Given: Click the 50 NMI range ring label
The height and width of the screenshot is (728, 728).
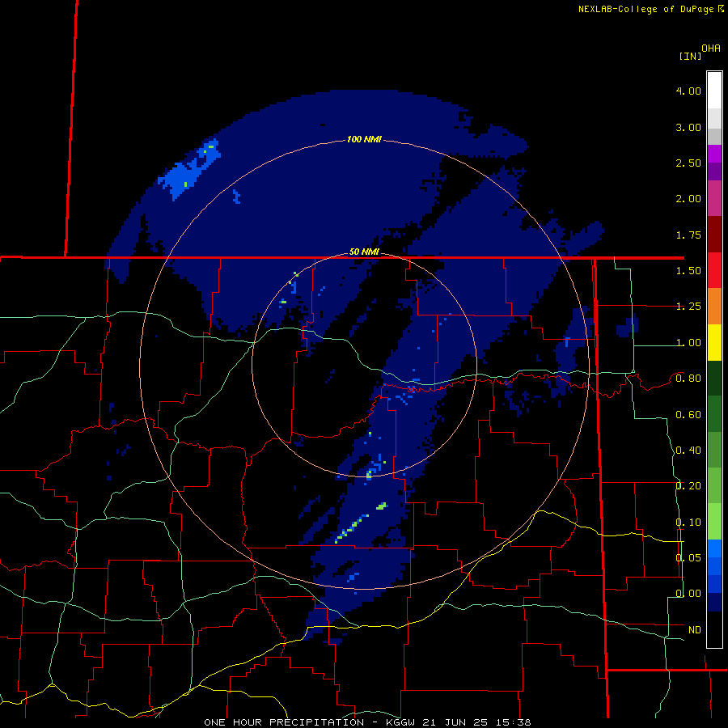Looking at the screenshot, I should pyautogui.click(x=364, y=252).
